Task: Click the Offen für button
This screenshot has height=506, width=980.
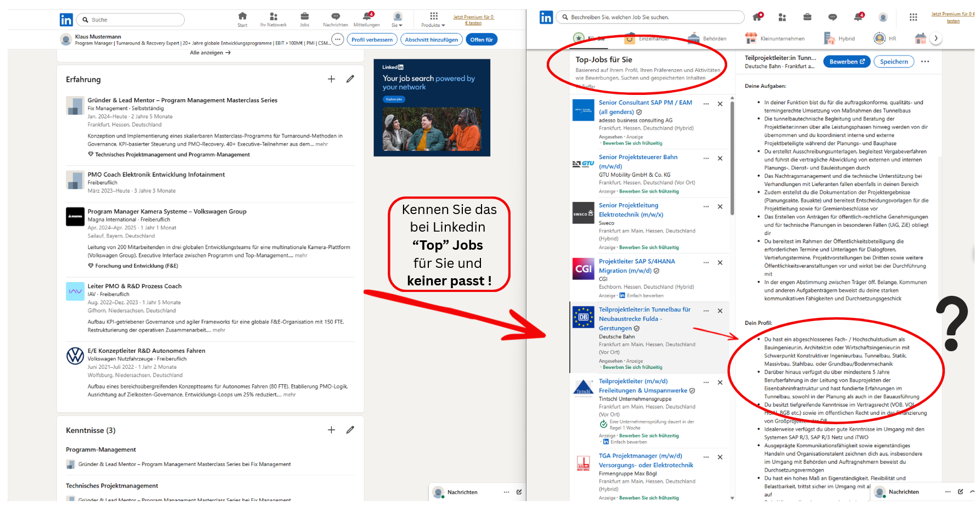Action: (481, 40)
